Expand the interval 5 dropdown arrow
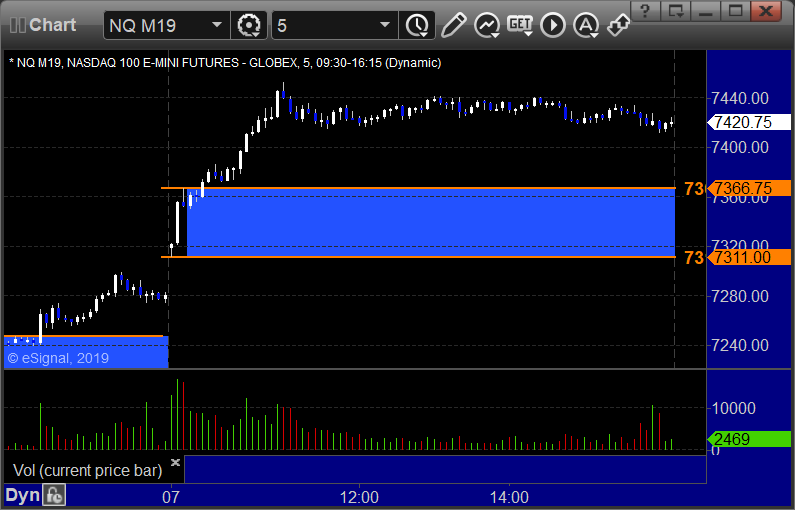795x510 pixels. (385, 25)
